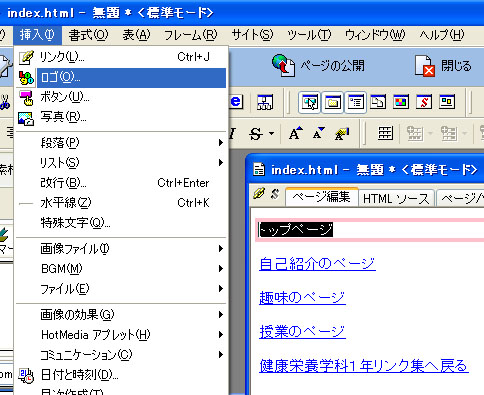The image size is (484, 395).
Task: Expand the リスト(S) list submenu
Action: tap(121, 163)
